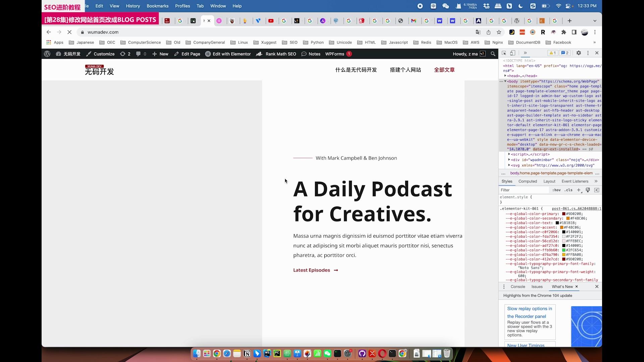Screen dimensions: 644x362
Task: Toggle .cls class editor
Action: (x=569, y=190)
